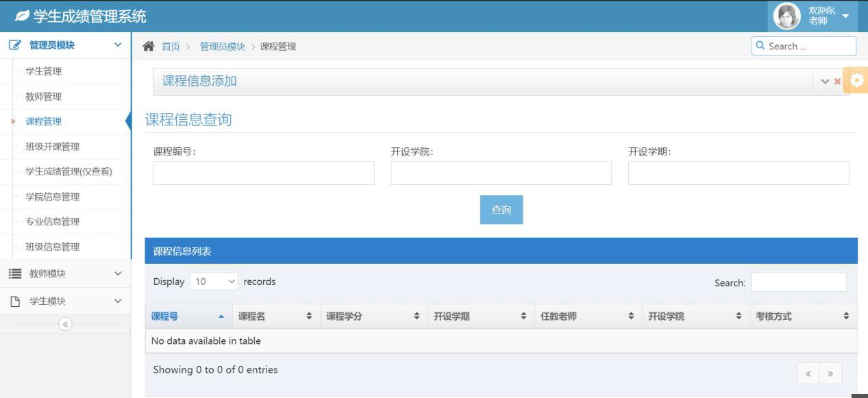
Task: Click the 课程信息添加 panel title
Action: click(x=199, y=81)
